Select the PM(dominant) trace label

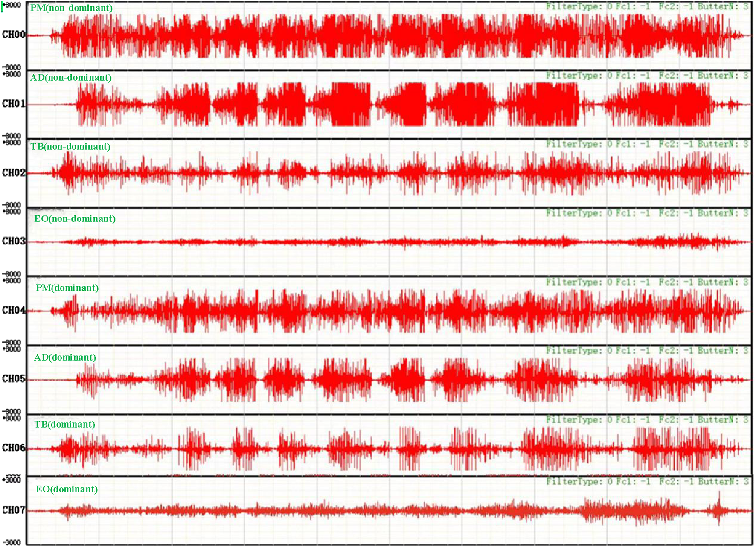click(67, 288)
